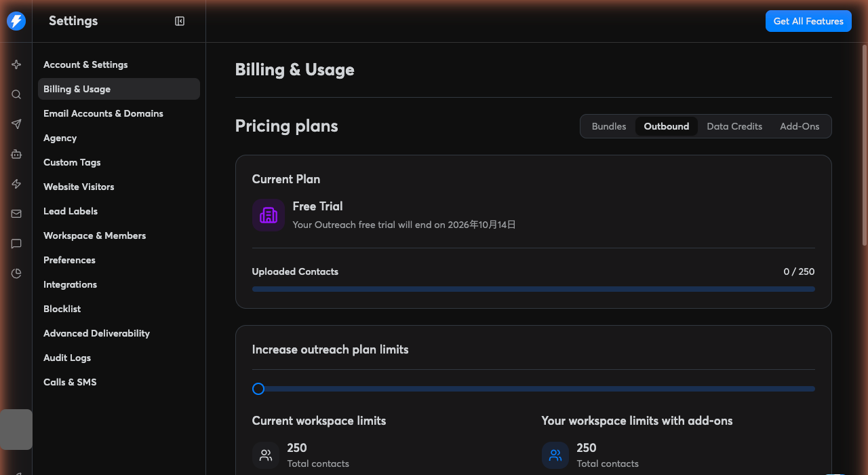Open Website Visitors settings
The image size is (868, 475).
pyautogui.click(x=119, y=187)
